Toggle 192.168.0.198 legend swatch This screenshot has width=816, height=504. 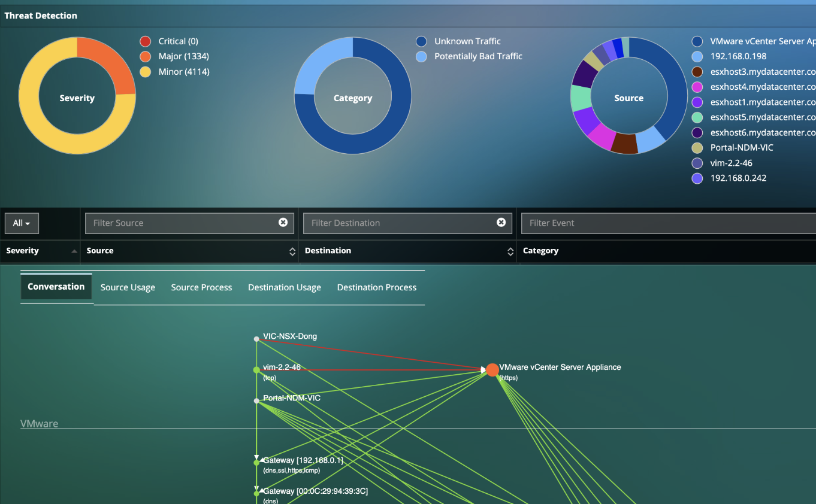[x=697, y=56]
